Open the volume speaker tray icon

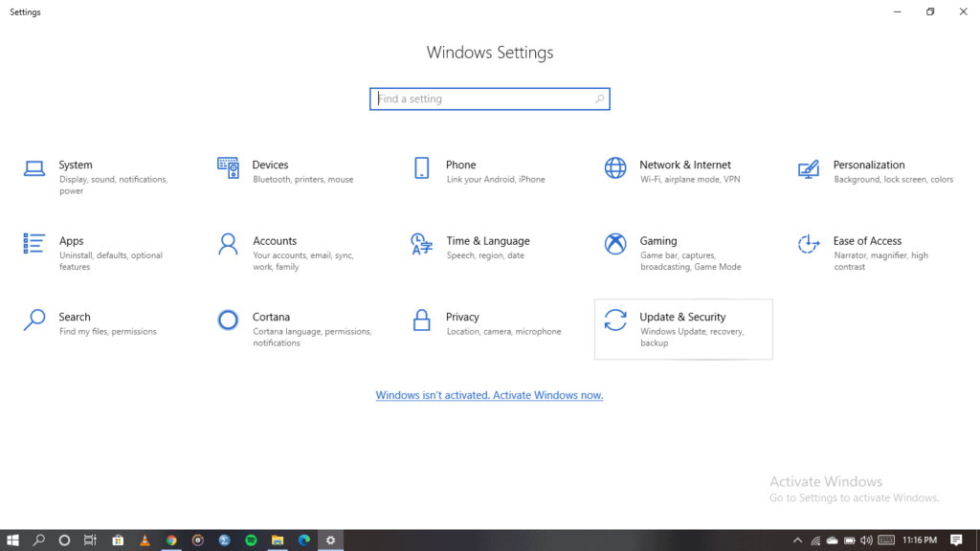tap(866, 540)
